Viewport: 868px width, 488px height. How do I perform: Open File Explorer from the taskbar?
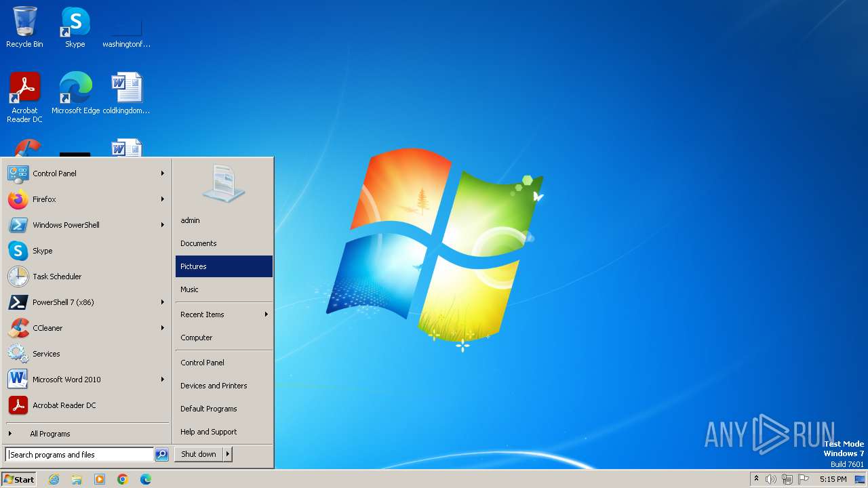[77, 479]
